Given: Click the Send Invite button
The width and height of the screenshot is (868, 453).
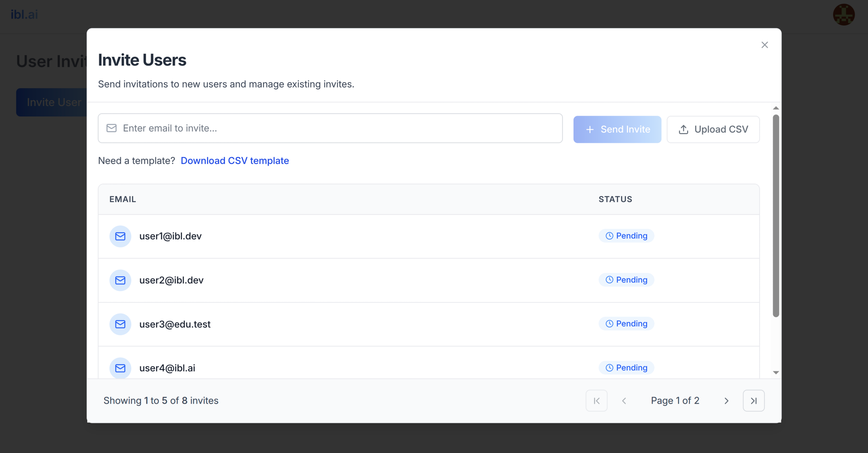Looking at the screenshot, I should click(617, 129).
